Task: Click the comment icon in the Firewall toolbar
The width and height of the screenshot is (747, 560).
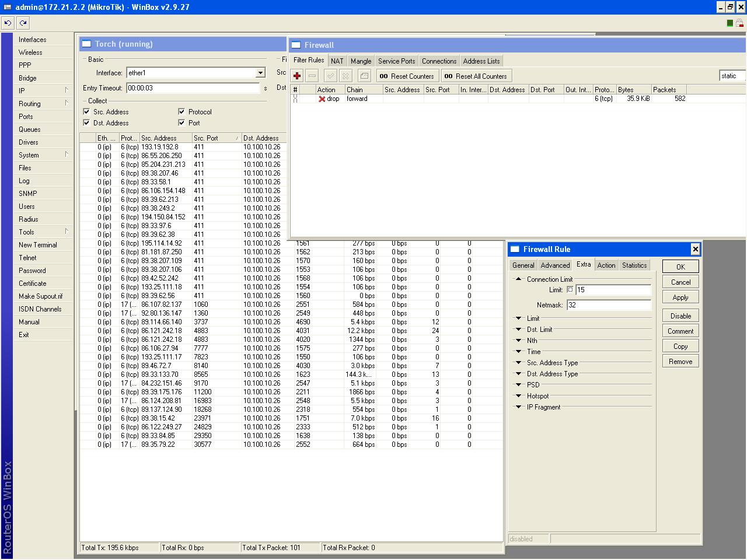Action: pos(364,76)
